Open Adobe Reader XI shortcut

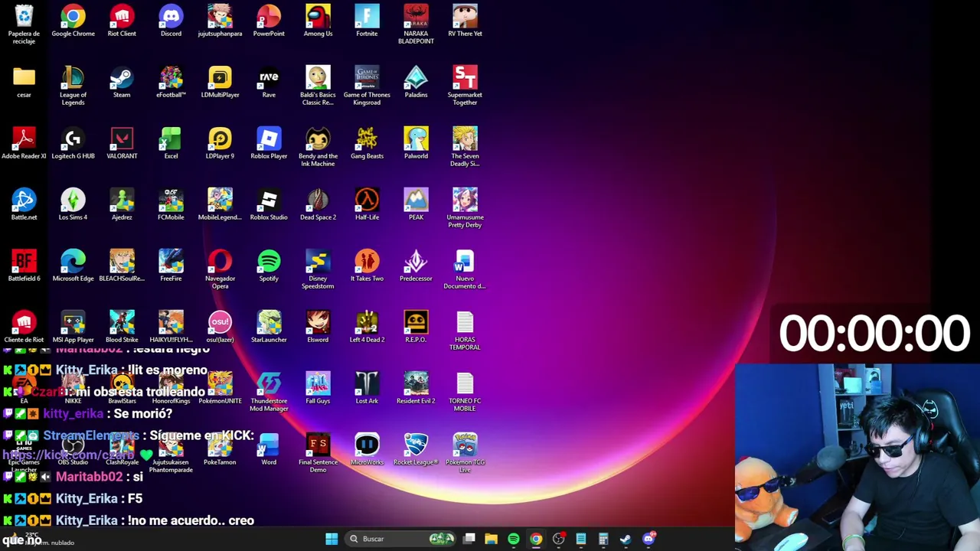coord(24,143)
